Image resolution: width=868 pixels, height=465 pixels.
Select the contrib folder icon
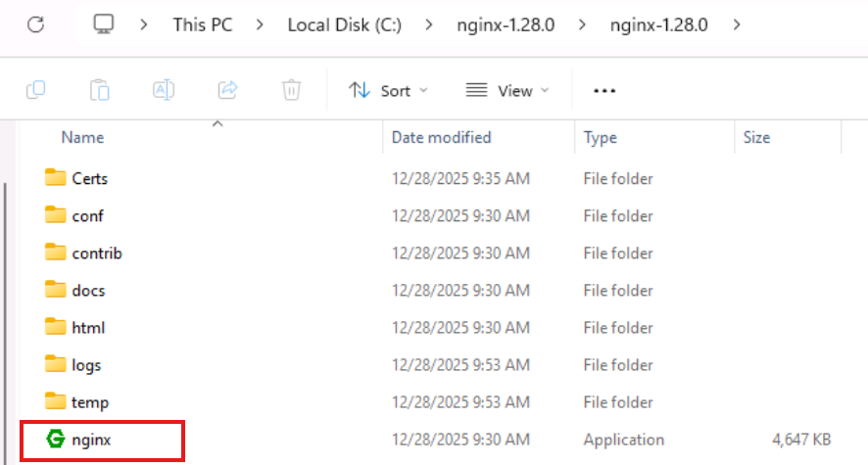pyautogui.click(x=56, y=253)
